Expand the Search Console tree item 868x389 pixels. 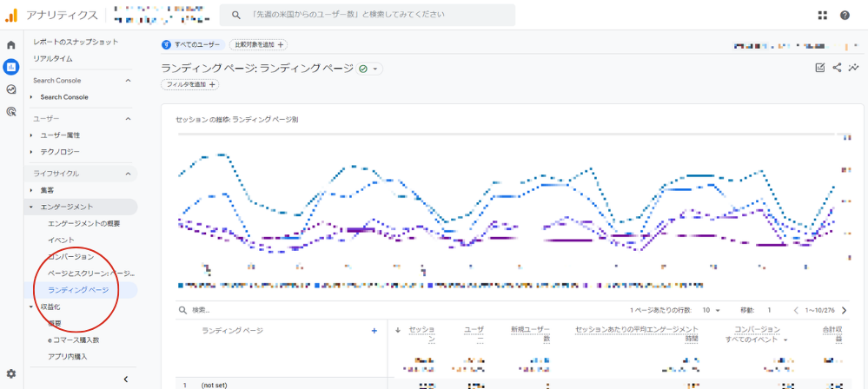[32, 97]
